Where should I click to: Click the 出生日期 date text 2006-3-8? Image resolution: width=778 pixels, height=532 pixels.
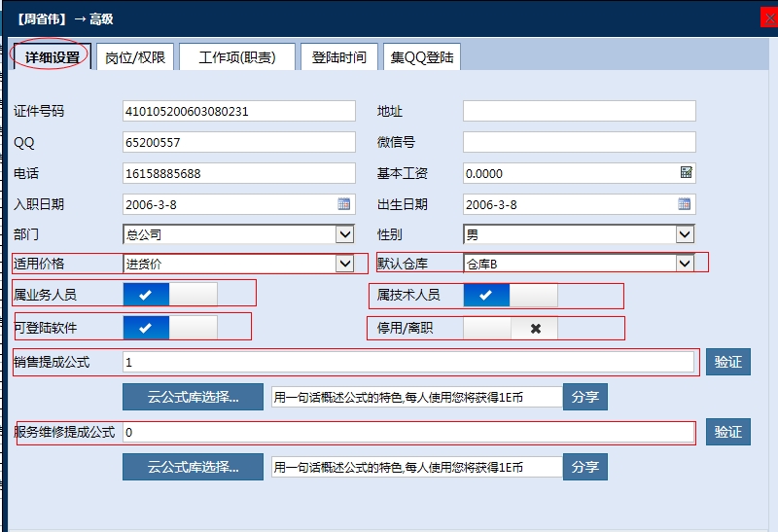click(491, 204)
